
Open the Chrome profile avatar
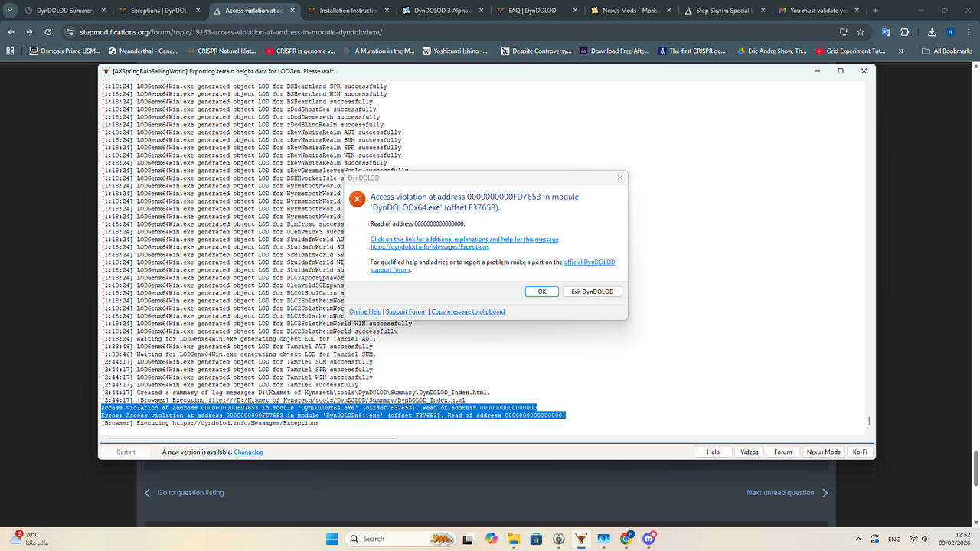[x=950, y=32]
